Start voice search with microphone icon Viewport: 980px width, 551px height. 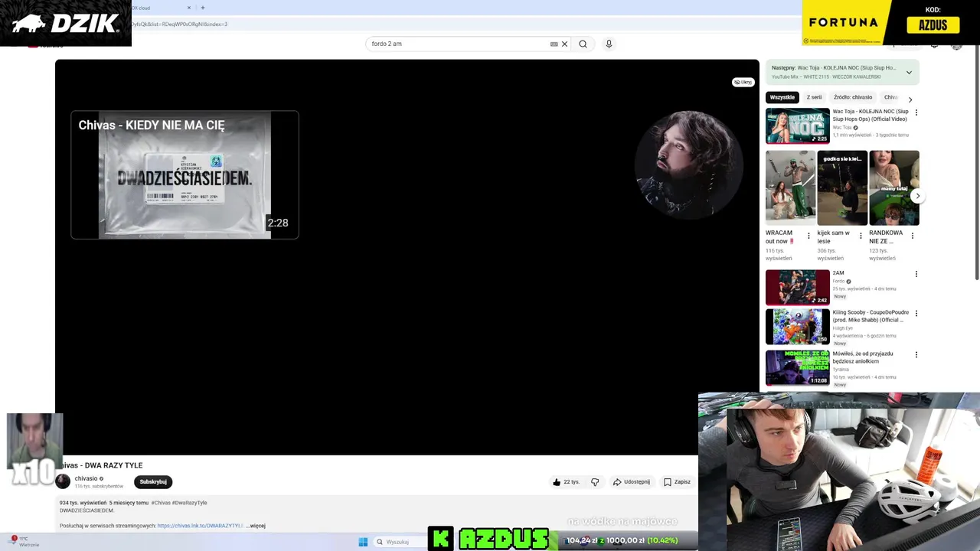(609, 44)
